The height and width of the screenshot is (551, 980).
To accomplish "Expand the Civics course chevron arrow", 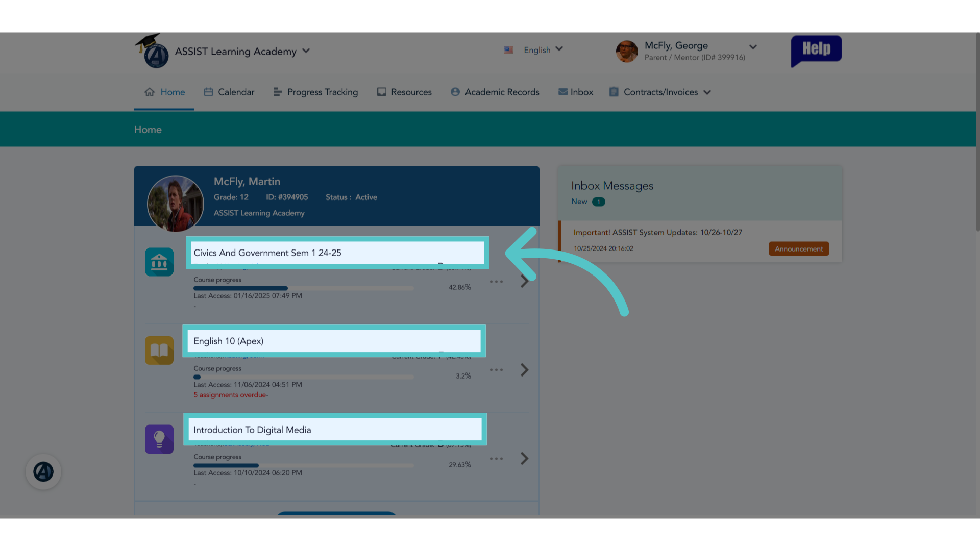I will click(524, 281).
